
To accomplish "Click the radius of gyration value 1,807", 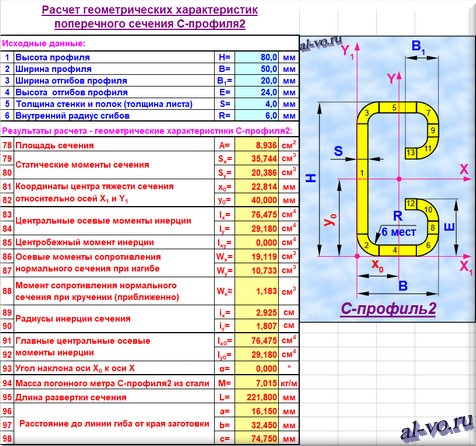I will [256, 326].
